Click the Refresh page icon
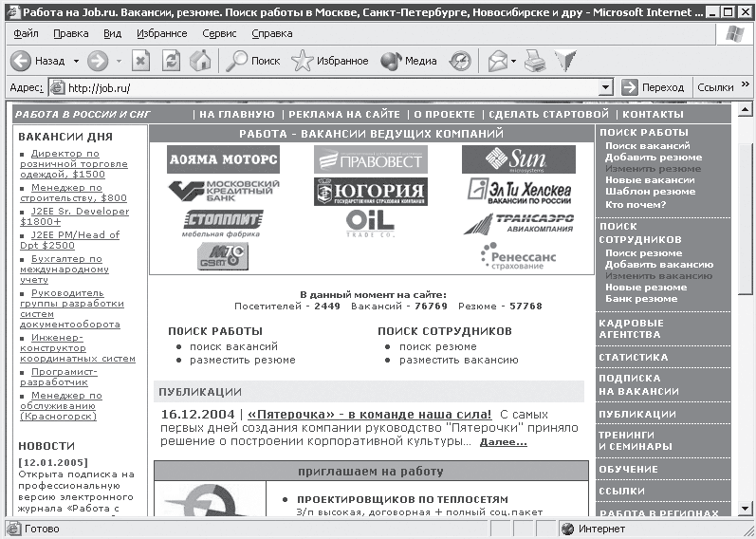The height and width of the screenshot is (539, 756). coord(171,61)
